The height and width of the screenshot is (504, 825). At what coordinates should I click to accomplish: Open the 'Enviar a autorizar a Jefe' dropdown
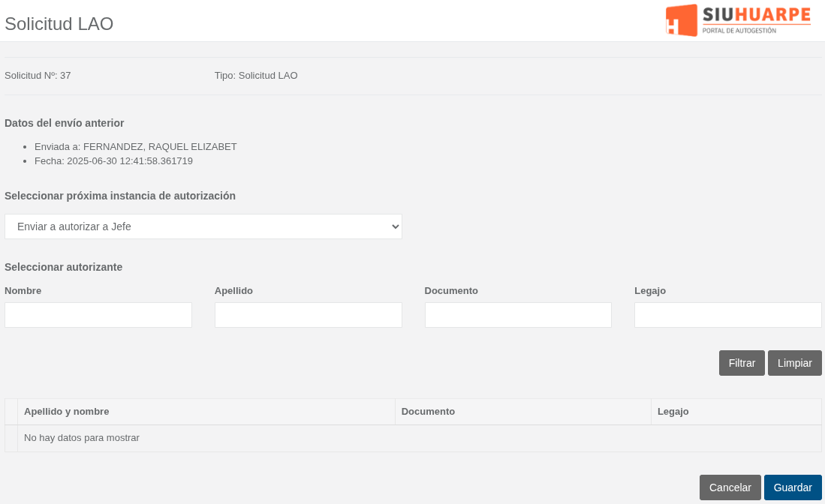203,226
